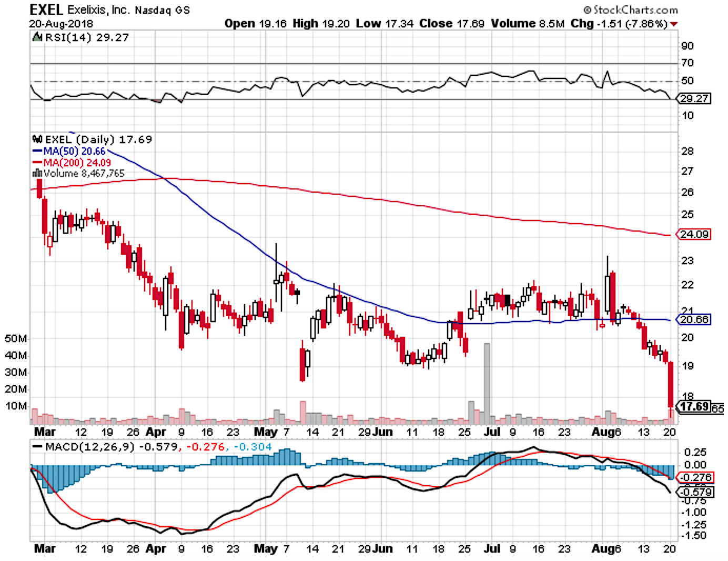Image resolution: width=728 pixels, height=561 pixels.
Task: Click the -0.579 value tag on MACD axis
Action: click(696, 492)
